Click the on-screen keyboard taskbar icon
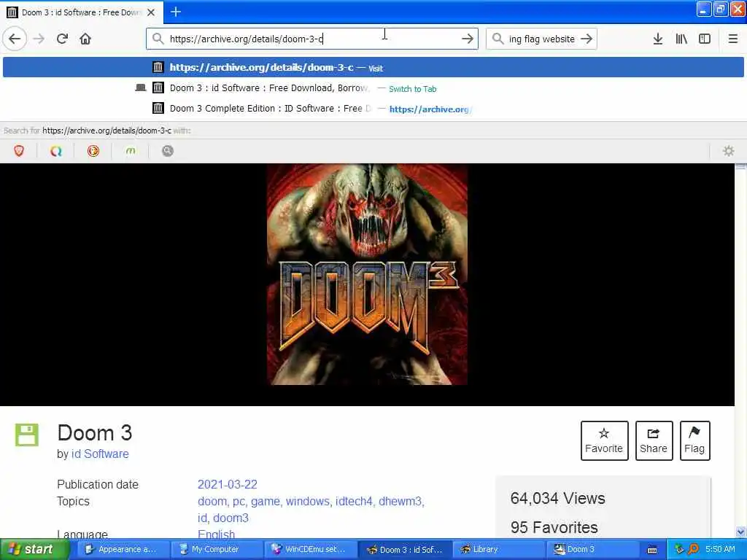 pyautogui.click(x=652, y=550)
